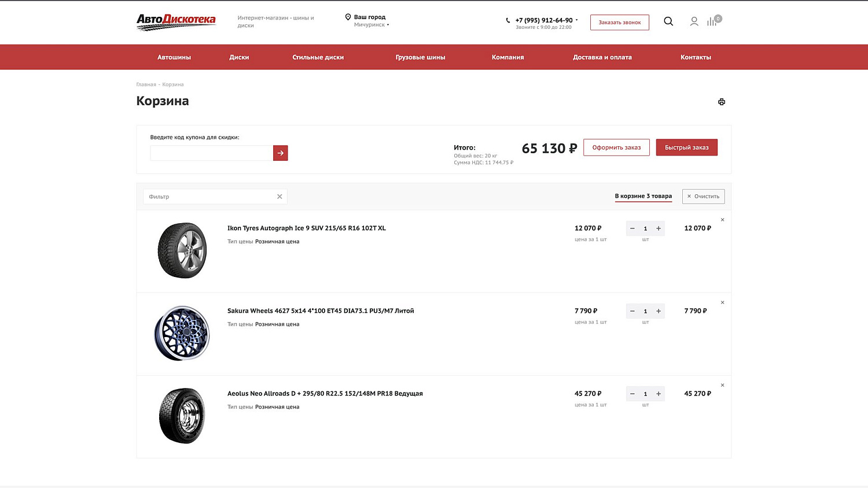Click the location pin next to Ваш город
Image resolution: width=868 pixels, height=488 pixels.
point(348,17)
